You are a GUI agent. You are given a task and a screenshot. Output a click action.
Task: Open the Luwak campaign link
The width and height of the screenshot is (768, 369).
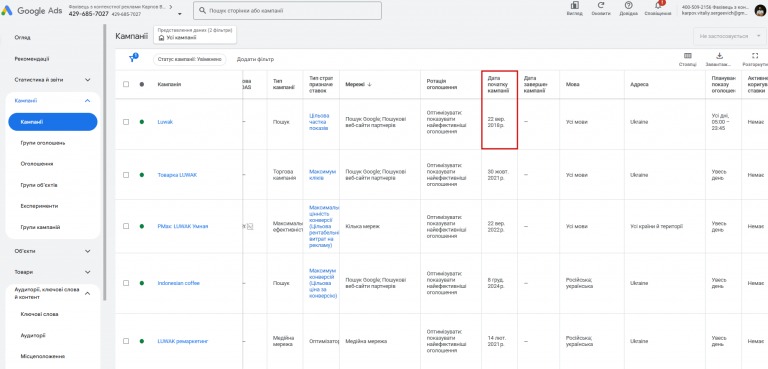coord(165,122)
